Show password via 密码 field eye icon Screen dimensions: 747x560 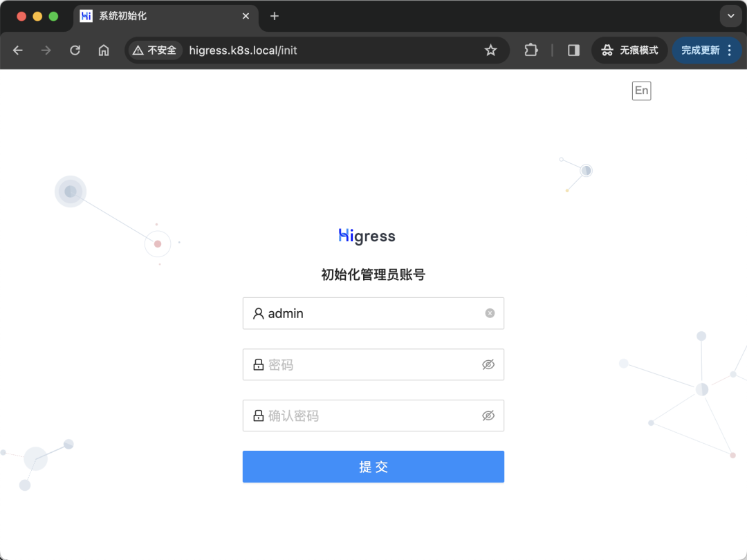488,365
